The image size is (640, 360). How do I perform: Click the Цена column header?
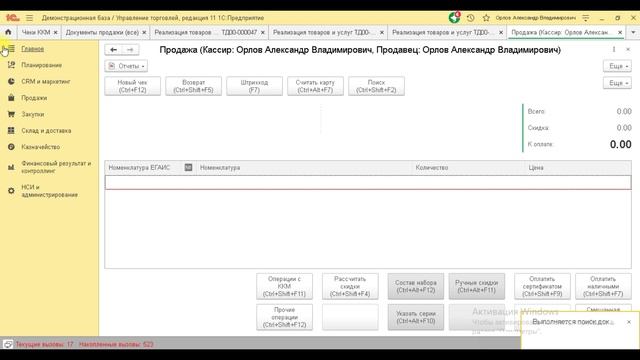click(x=578, y=168)
